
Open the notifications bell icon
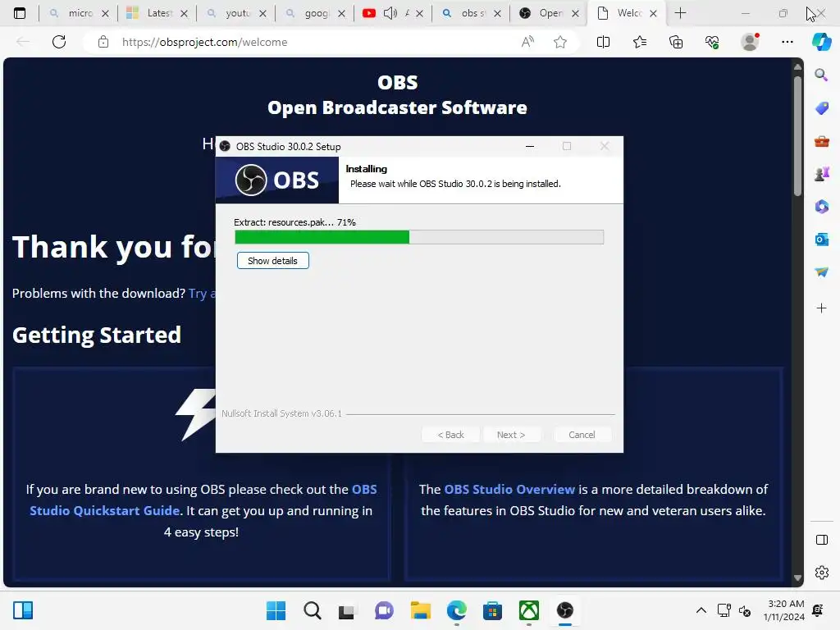click(818, 610)
